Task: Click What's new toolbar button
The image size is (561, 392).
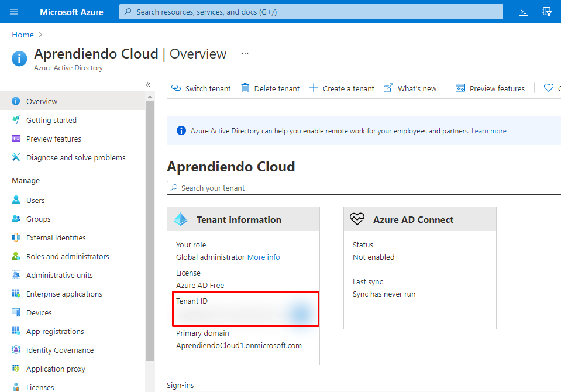Action: click(410, 88)
